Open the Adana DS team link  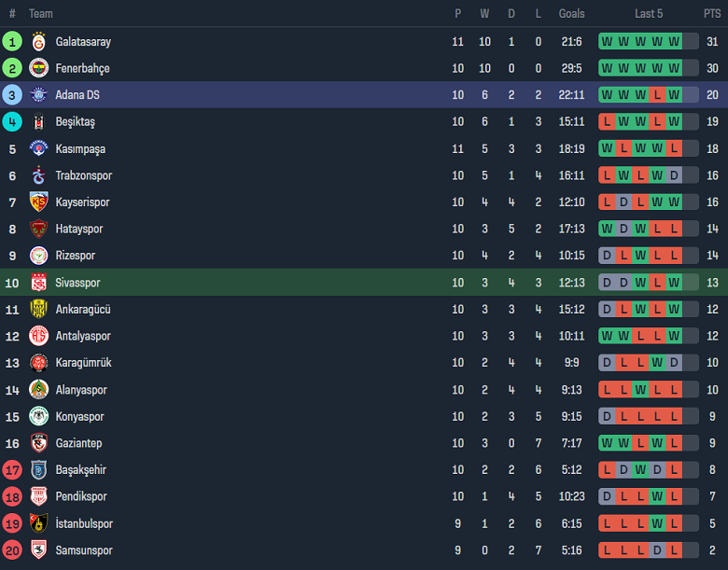(x=77, y=95)
